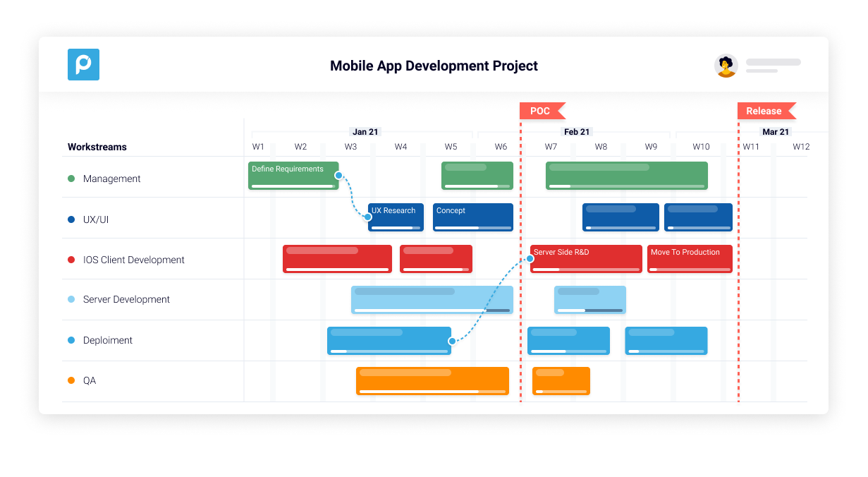Click the W3 week column header
Image resolution: width=868 pixels, height=477 pixels.
coord(350,147)
